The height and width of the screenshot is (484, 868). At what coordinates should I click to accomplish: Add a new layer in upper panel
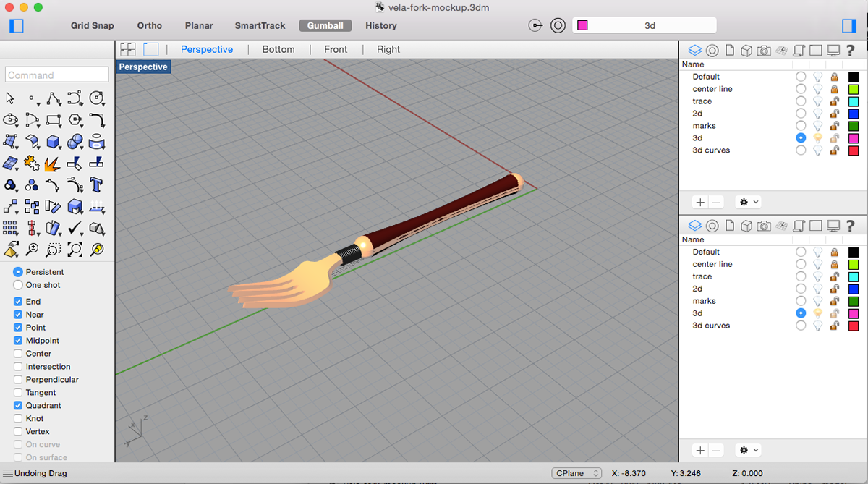[x=699, y=203]
